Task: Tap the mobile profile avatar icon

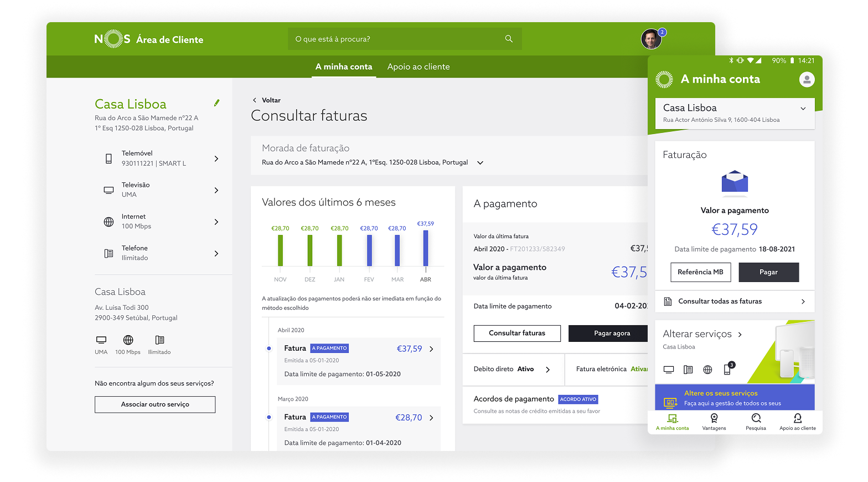Action: pyautogui.click(x=807, y=79)
